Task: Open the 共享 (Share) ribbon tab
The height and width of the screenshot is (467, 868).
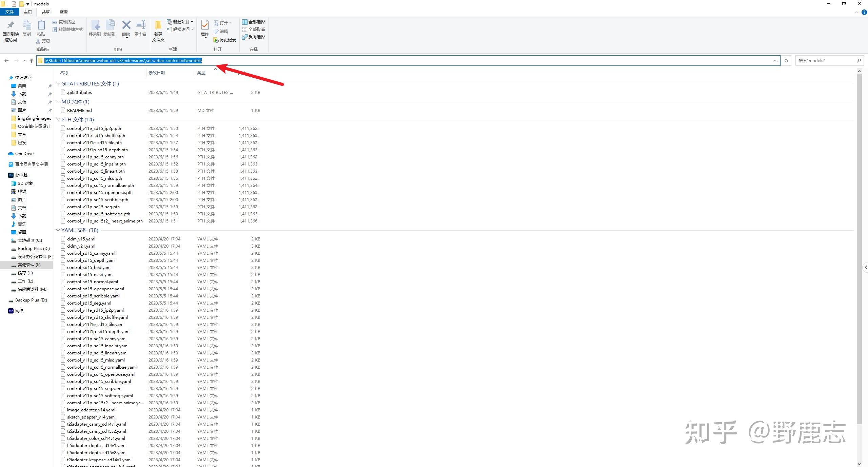Action: [x=45, y=12]
